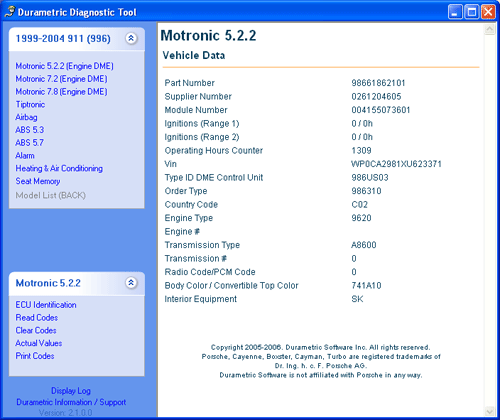Open Motronic 5.2.2 (Engine DME) module
This screenshot has height=420, width=500.
[x=64, y=66]
